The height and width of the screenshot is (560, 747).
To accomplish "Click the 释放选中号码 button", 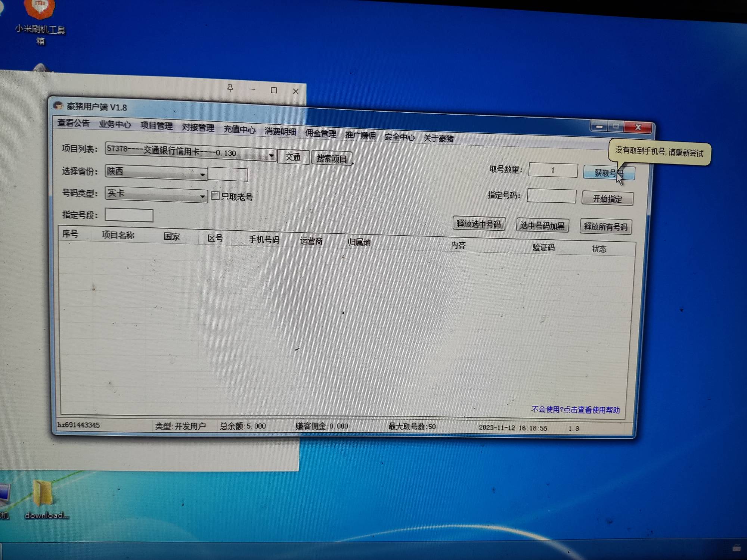I will 479,224.
